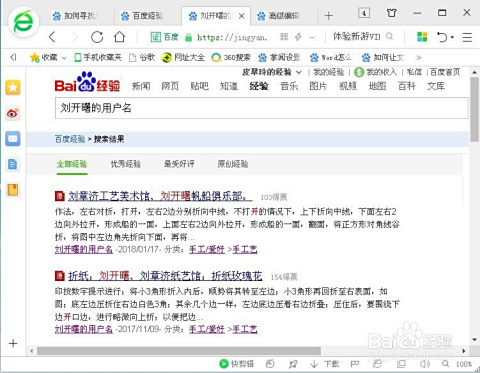
Task: Open the 网页 navigation link
Action: coord(170,86)
